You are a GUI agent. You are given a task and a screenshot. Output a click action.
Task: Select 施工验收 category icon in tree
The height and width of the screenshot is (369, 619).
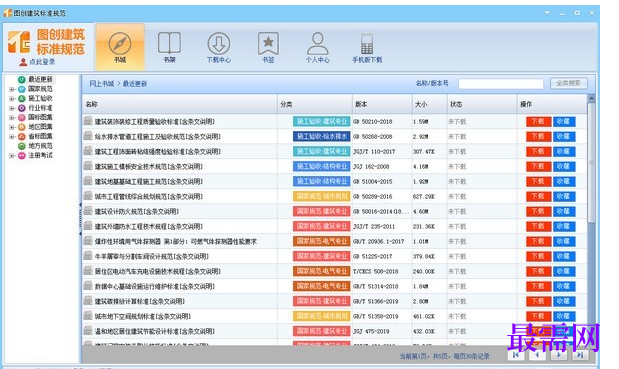22,99
